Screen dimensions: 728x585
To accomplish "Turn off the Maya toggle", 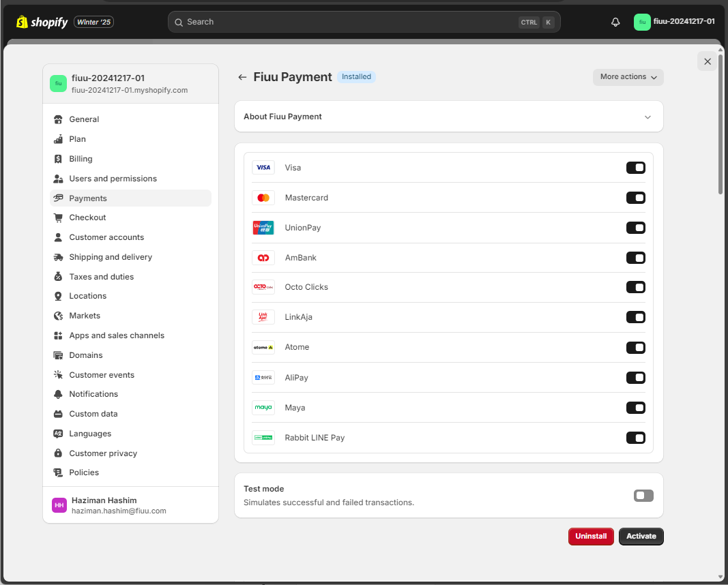I will tap(636, 408).
